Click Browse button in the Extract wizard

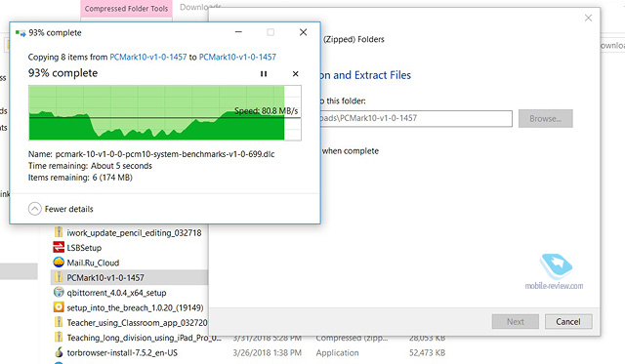tap(545, 119)
